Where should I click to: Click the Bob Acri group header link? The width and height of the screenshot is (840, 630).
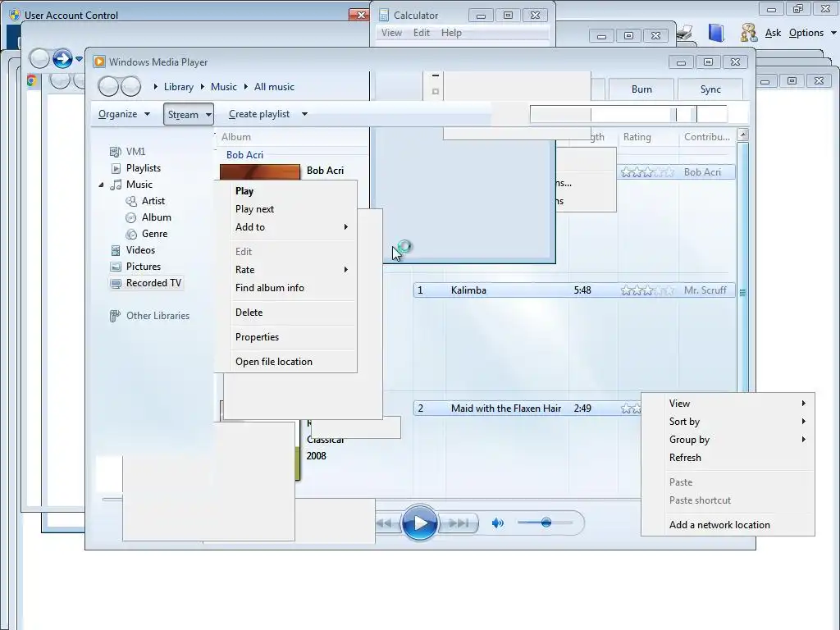coord(244,155)
